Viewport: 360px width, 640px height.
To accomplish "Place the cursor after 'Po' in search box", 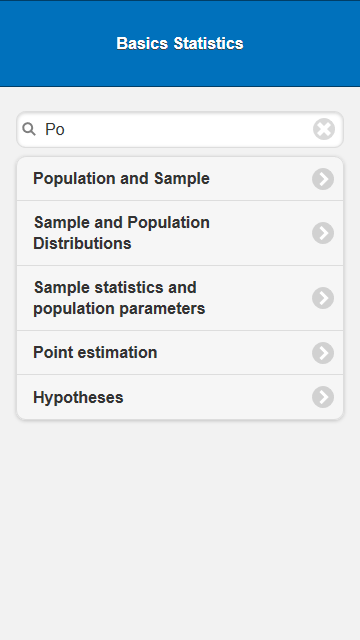I will [67, 129].
